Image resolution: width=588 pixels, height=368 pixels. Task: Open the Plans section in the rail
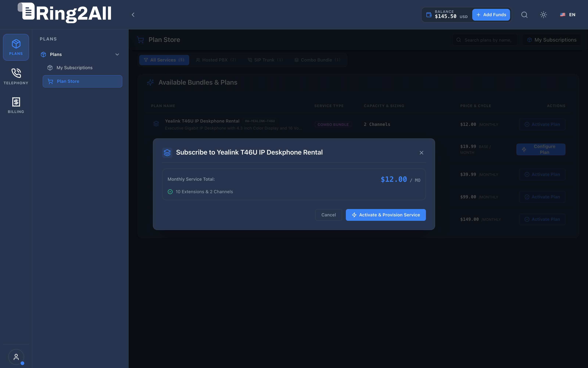coord(16,47)
